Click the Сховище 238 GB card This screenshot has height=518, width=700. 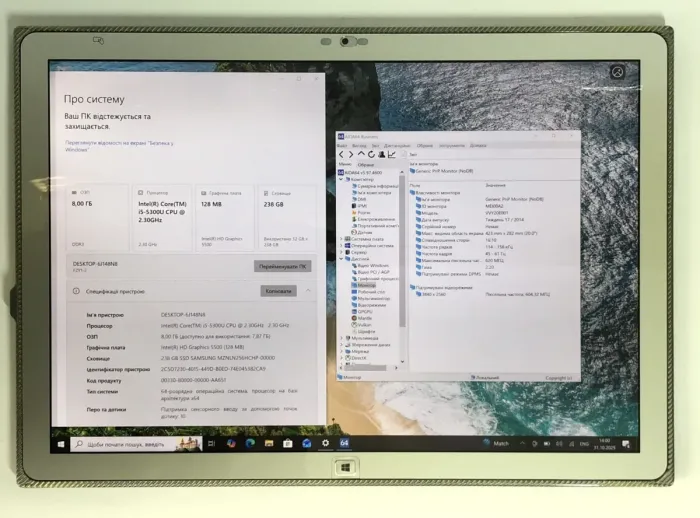287,218
